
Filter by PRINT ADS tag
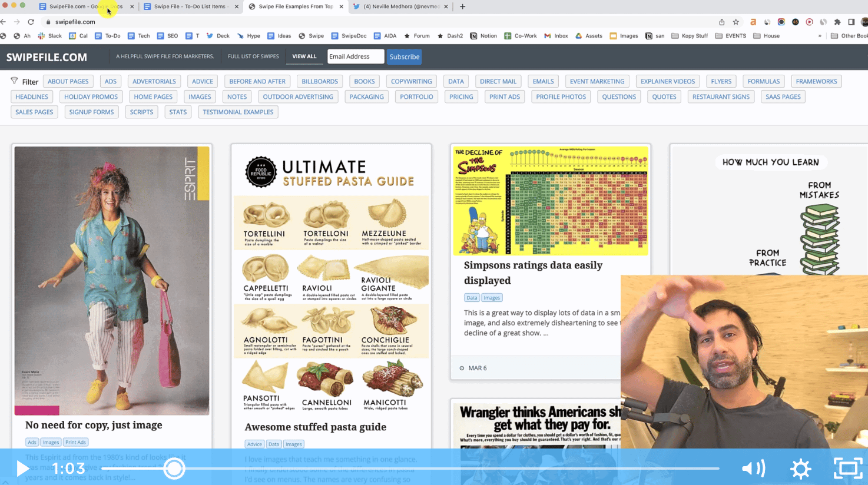pyautogui.click(x=505, y=97)
